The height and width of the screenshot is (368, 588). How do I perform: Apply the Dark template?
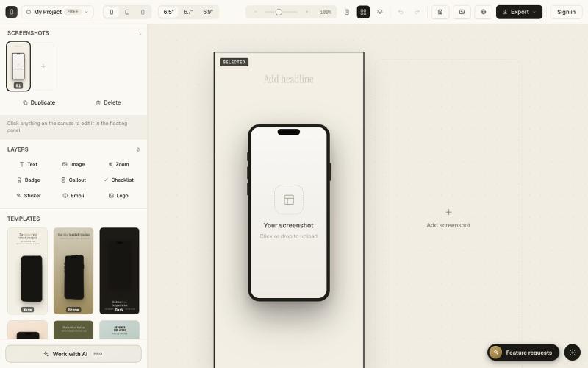(119, 271)
